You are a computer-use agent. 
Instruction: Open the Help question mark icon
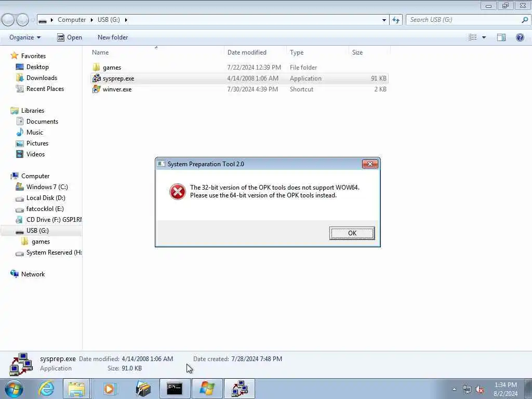pyautogui.click(x=520, y=37)
